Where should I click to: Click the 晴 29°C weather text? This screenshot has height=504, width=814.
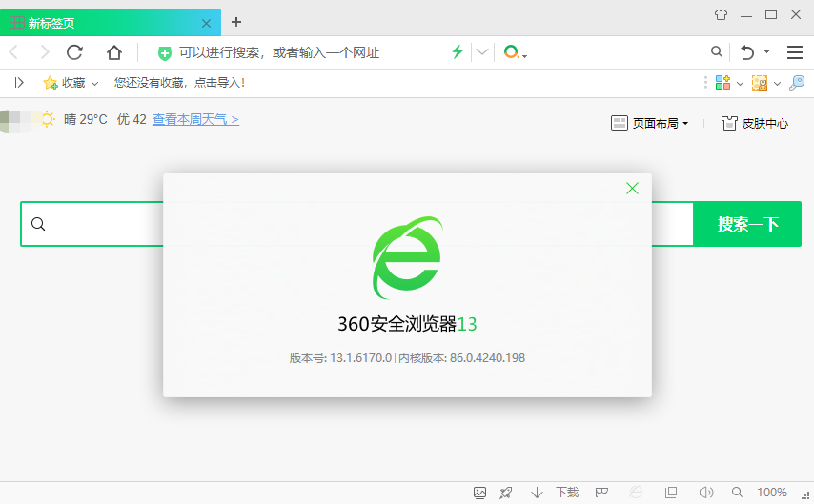[85, 119]
